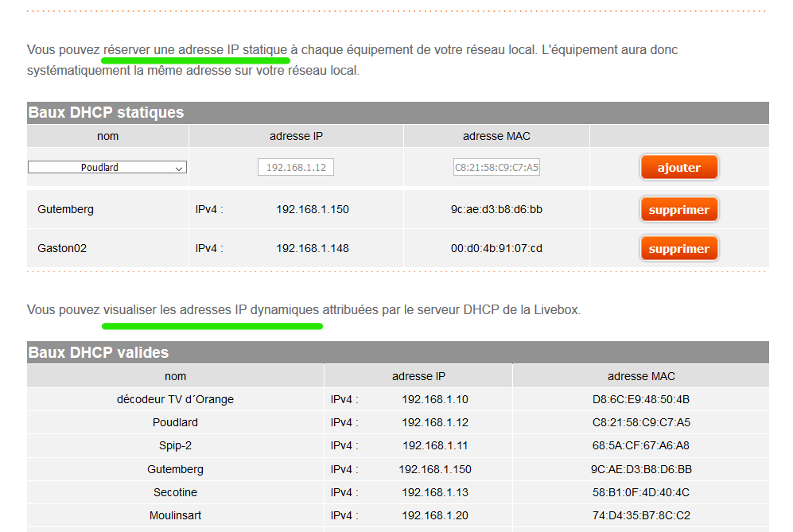The image size is (793, 532).
Task: Click the ajouter button
Action: (x=678, y=167)
